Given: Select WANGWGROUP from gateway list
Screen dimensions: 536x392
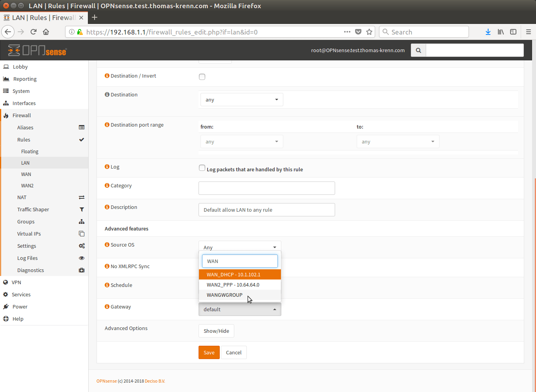Looking at the screenshot, I should click(x=224, y=295).
